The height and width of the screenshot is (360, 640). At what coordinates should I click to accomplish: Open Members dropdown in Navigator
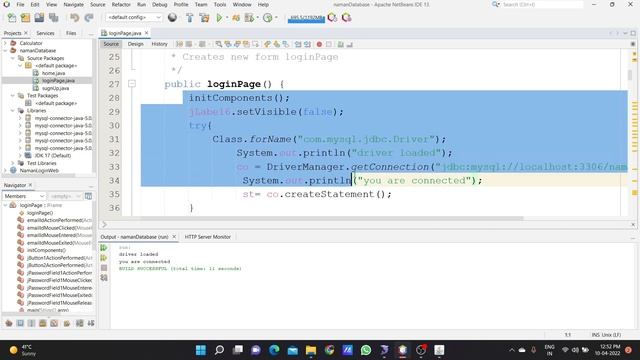click(x=24, y=196)
